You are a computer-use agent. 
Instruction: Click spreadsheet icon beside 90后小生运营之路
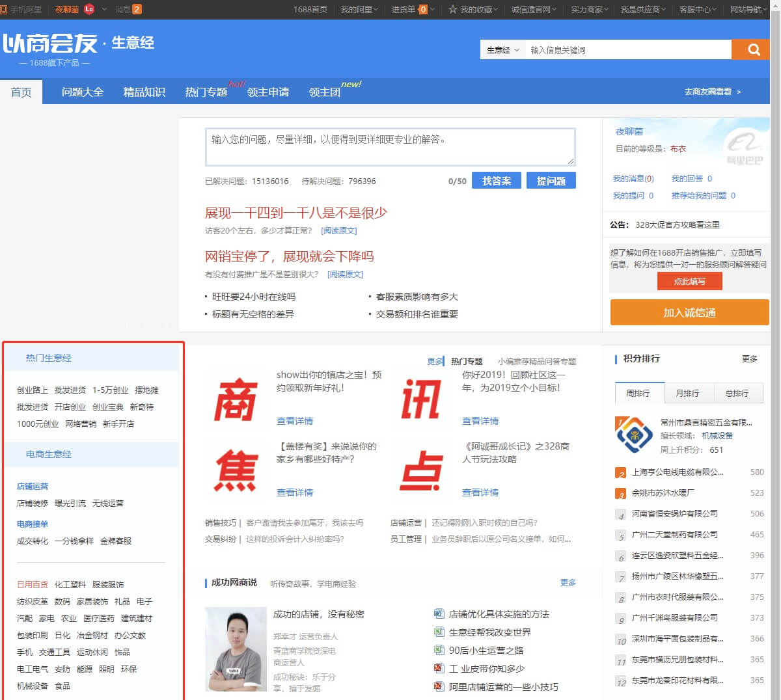click(439, 650)
